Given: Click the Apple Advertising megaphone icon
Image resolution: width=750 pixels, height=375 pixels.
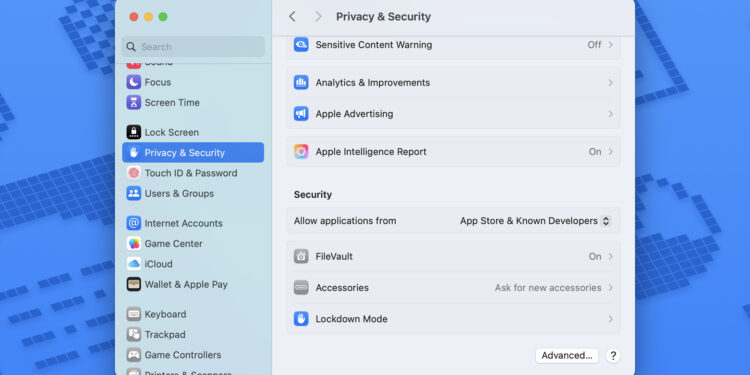Looking at the screenshot, I should (x=301, y=113).
